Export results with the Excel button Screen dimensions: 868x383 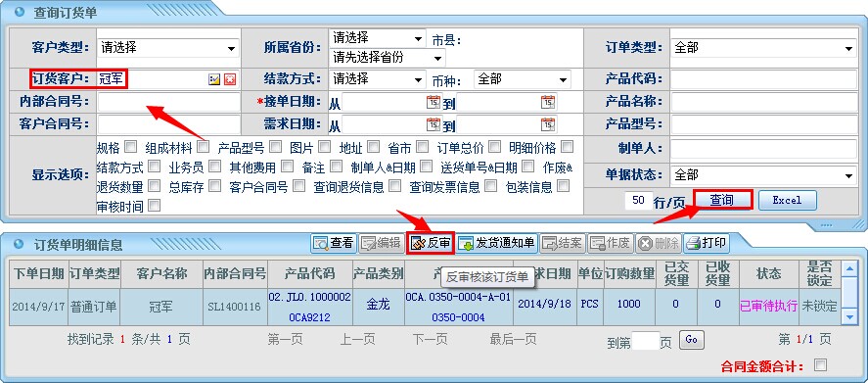[787, 200]
